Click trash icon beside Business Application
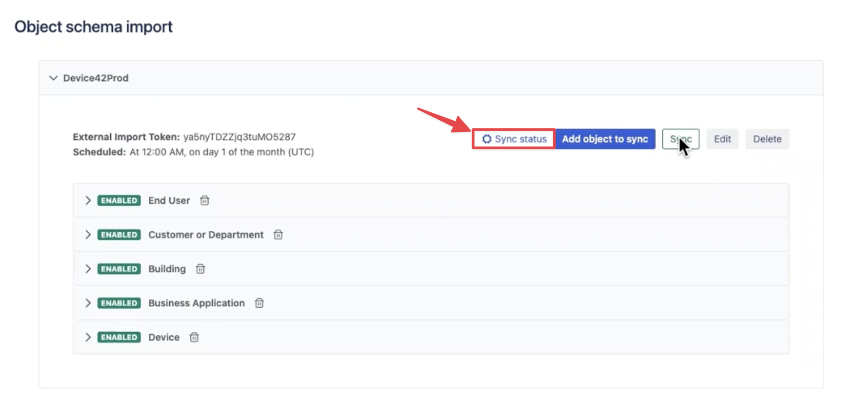This screenshot has width=868, height=417. pyautogui.click(x=259, y=303)
